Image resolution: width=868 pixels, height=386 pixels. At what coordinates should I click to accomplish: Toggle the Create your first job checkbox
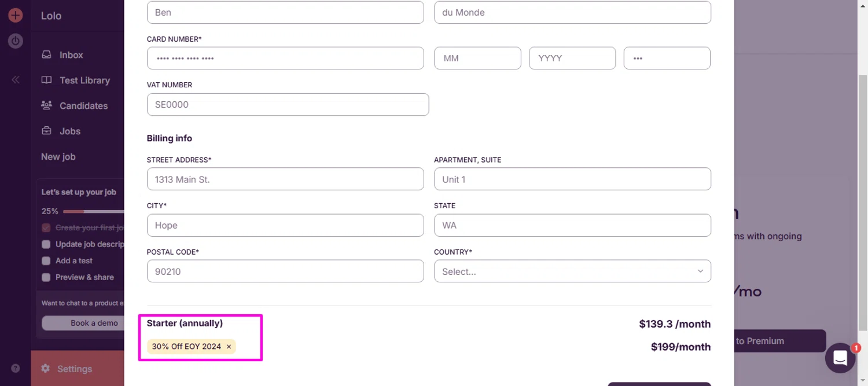pyautogui.click(x=46, y=228)
